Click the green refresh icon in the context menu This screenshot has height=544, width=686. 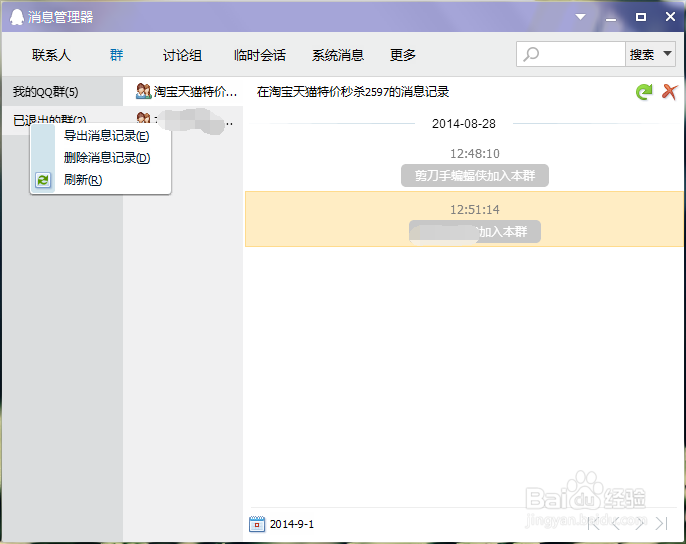point(43,180)
